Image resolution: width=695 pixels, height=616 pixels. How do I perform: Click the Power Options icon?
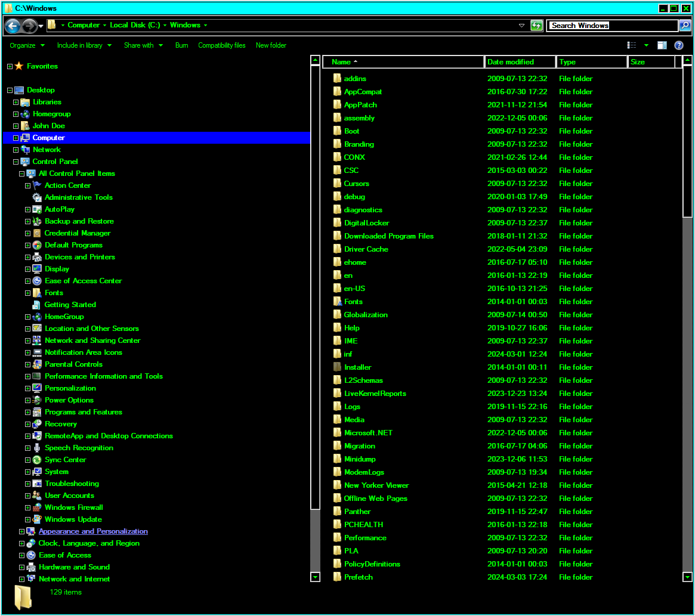pos(37,400)
